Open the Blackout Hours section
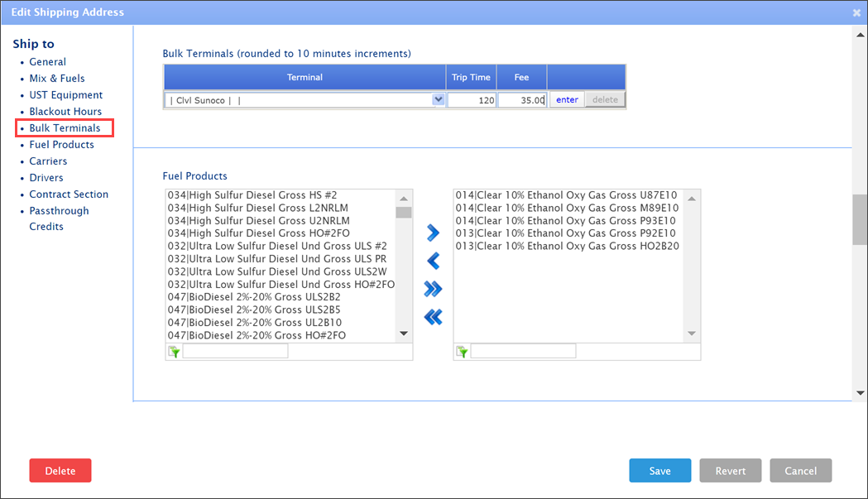 coord(65,112)
